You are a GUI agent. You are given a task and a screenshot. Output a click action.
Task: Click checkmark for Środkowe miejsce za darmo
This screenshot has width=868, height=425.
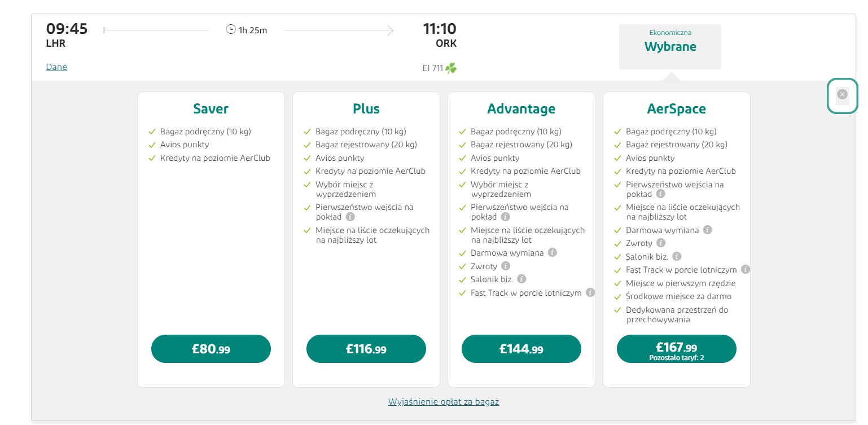pyautogui.click(x=617, y=296)
